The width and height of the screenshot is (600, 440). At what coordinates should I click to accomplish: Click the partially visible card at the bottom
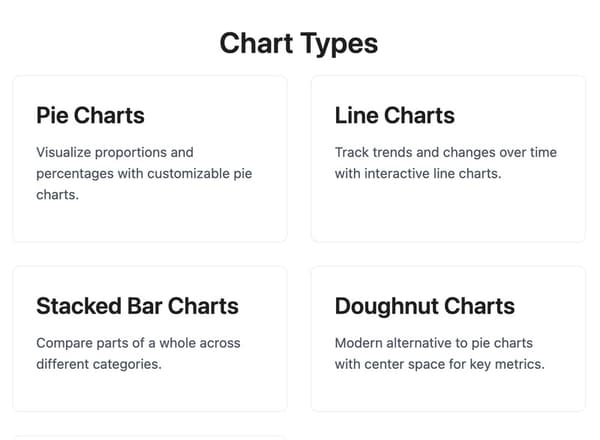(150, 437)
